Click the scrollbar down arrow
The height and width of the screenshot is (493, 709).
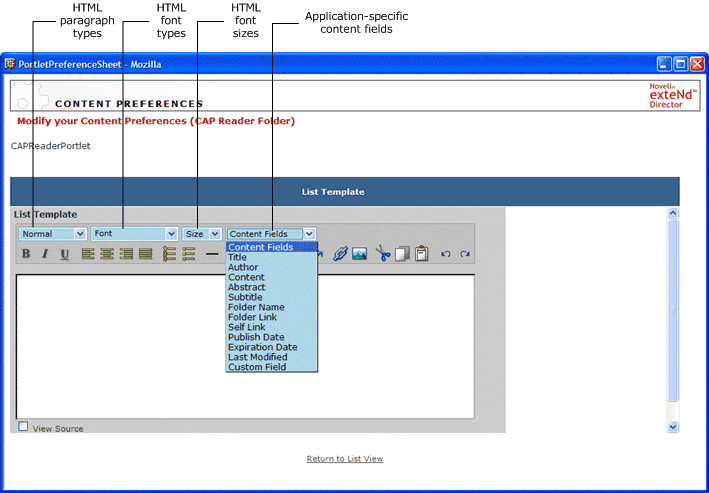pyautogui.click(x=673, y=427)
